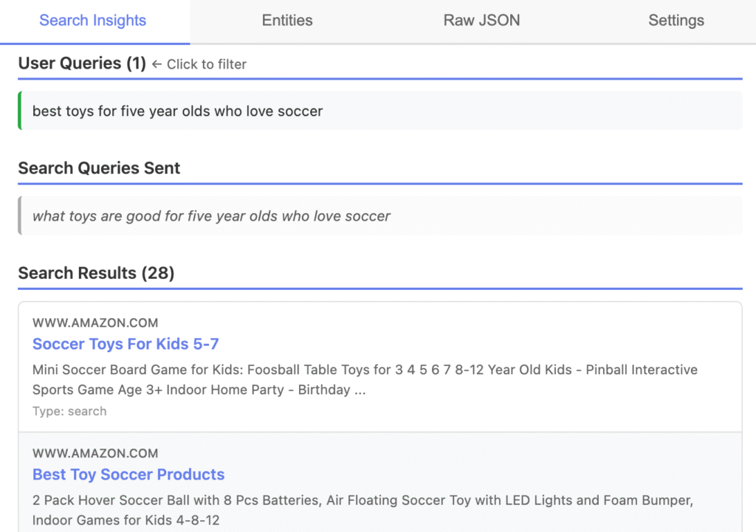Click the 'Click to filter' hint text
This screenshot has width=756, height=532.
(x=207, y=64)
